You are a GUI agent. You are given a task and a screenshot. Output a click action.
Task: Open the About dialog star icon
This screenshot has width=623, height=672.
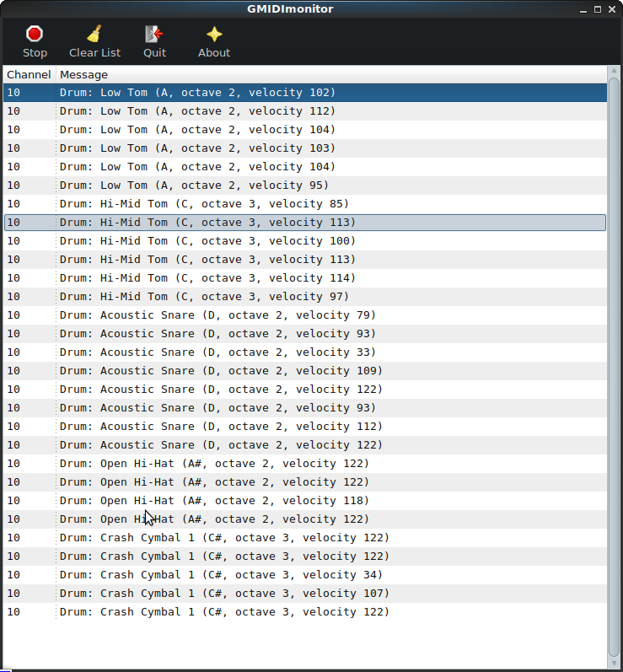click(214, 35)
